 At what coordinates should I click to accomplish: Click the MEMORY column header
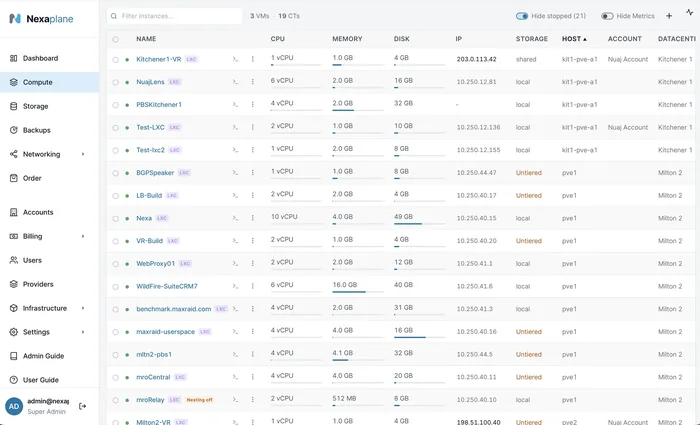tap(347, 39)
